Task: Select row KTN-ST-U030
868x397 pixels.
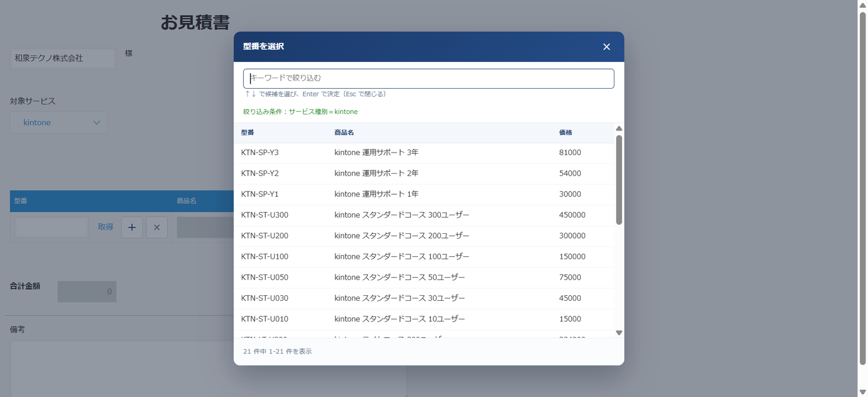Action: pos(424,298)
